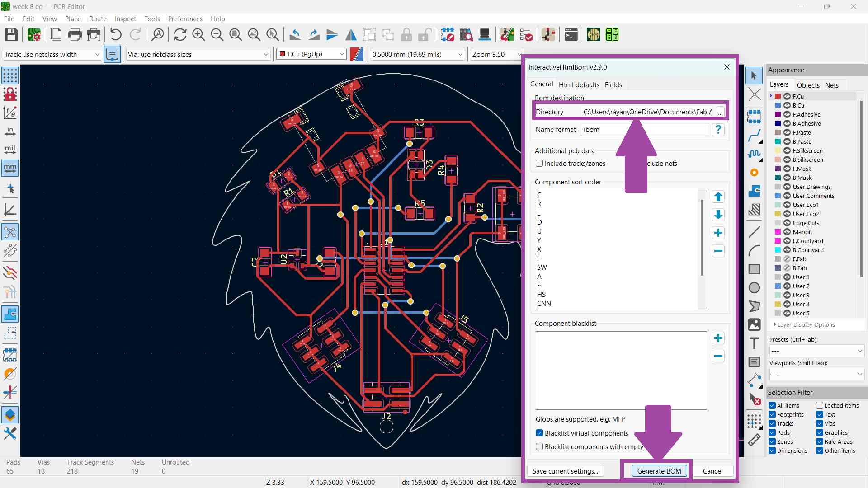Hide the F.Silkscreen layer visibility
This screenshot has height=488, width=868.
(787, 151)
